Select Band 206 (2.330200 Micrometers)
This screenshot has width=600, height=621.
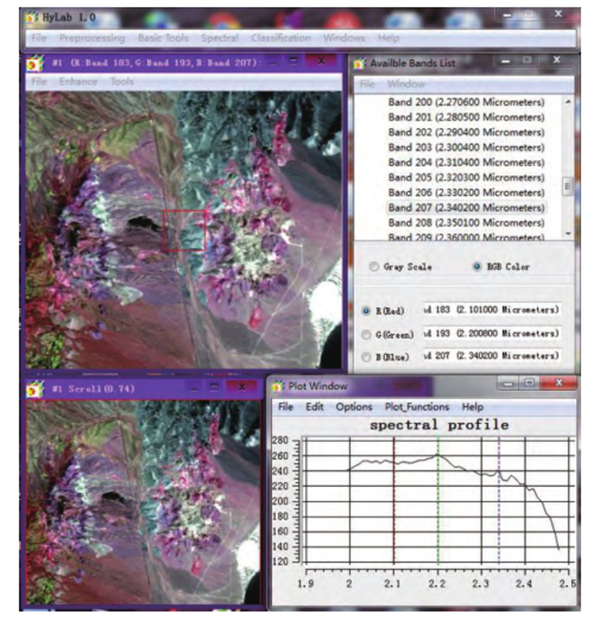[x=466, y=192]
